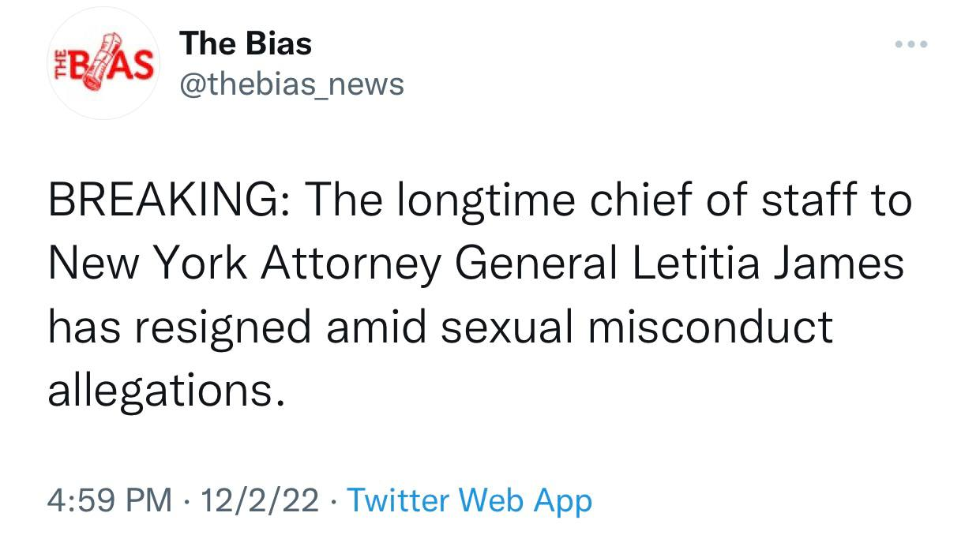Click the @thebias_news handle
This screenshot has width=980, height=539.
[291, 84]
